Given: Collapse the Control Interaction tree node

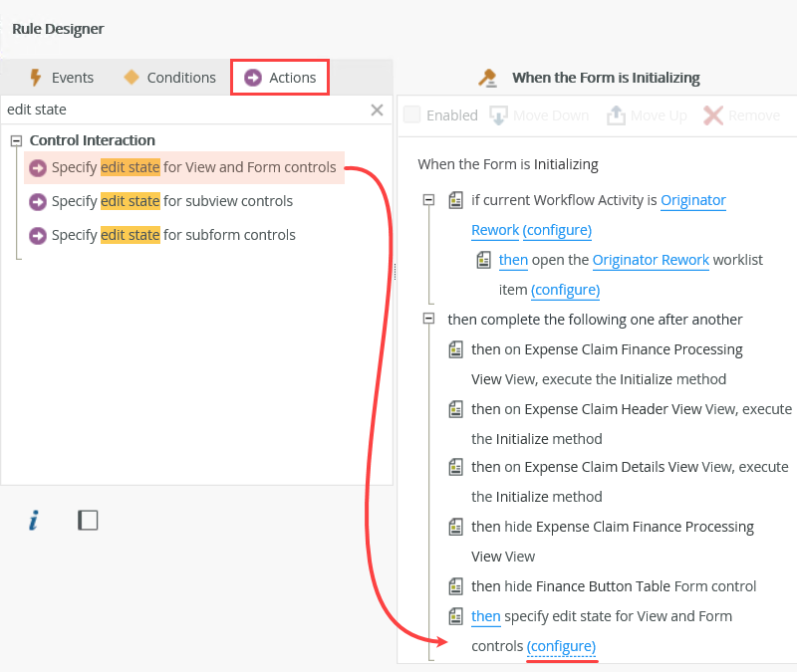Looking at the screenshot, I should tap(14, 140).
